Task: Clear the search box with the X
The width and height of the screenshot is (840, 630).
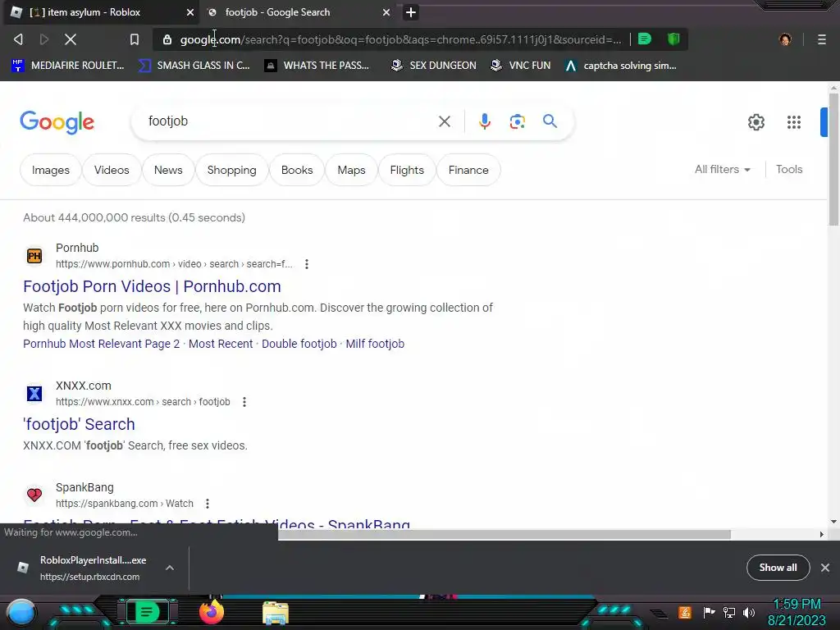Action: click(444, 121)
